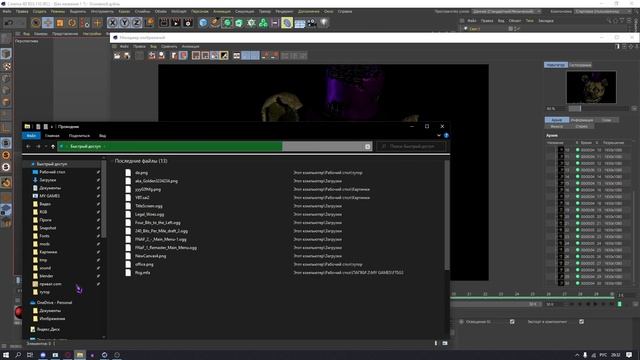Open the File menu in Picture Viewer
This screenshot has width=640, height=360.
pos(124,47)
